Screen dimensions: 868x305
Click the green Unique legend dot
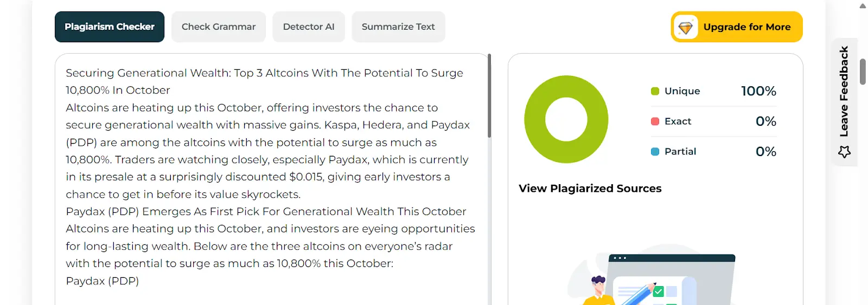655,91
